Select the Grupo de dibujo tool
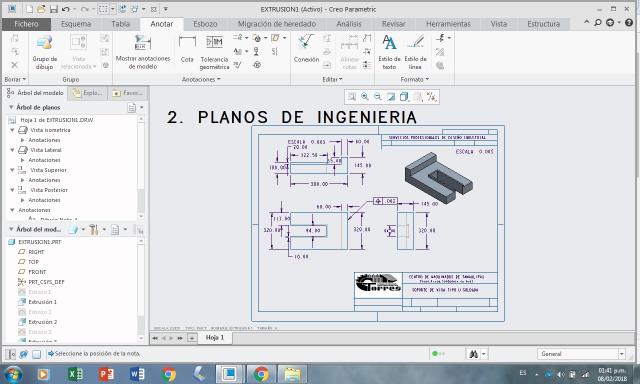Screen dimensions: 640x384 (x=44, y=52)
